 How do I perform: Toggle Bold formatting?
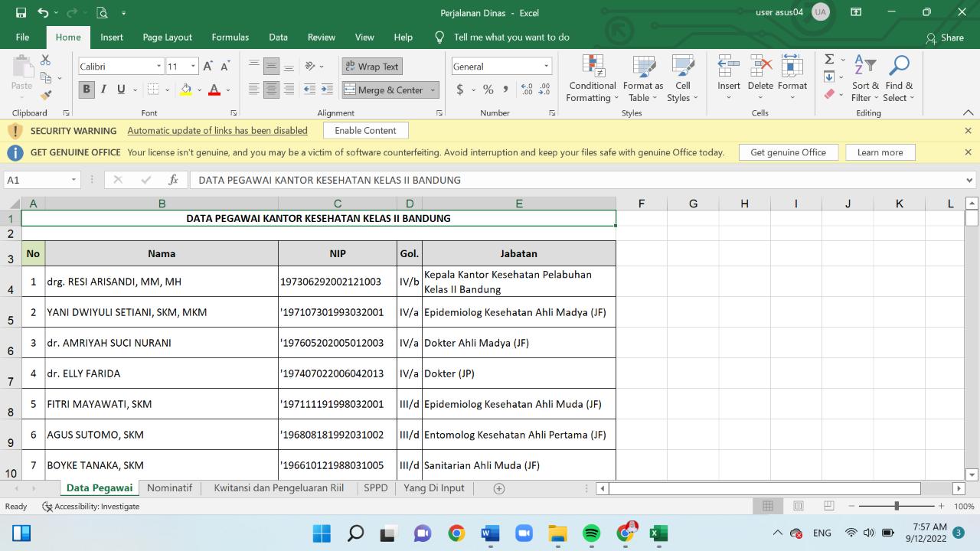[87, 90]
